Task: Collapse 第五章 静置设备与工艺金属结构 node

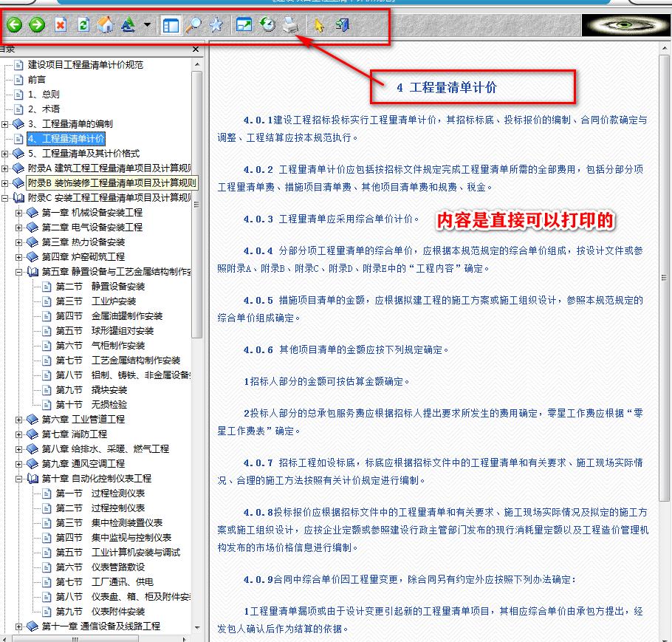Action: (x=18, y=272)
